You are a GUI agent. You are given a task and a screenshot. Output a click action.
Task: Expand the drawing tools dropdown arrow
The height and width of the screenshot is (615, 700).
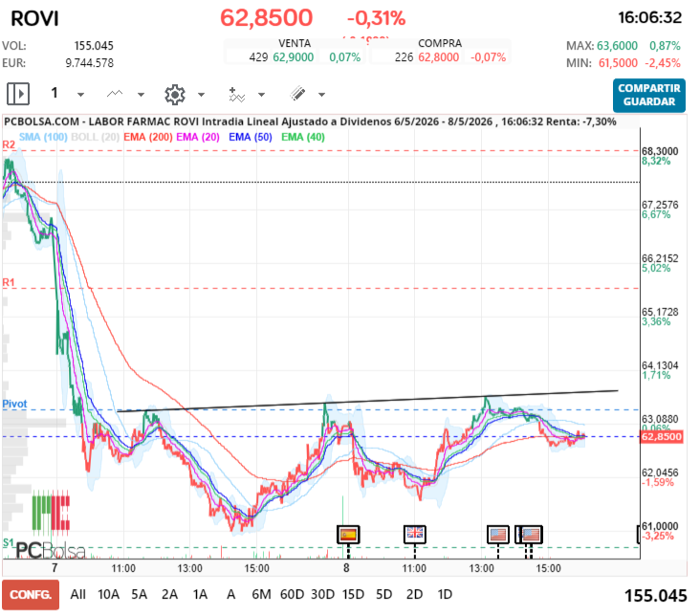(322, 95)
